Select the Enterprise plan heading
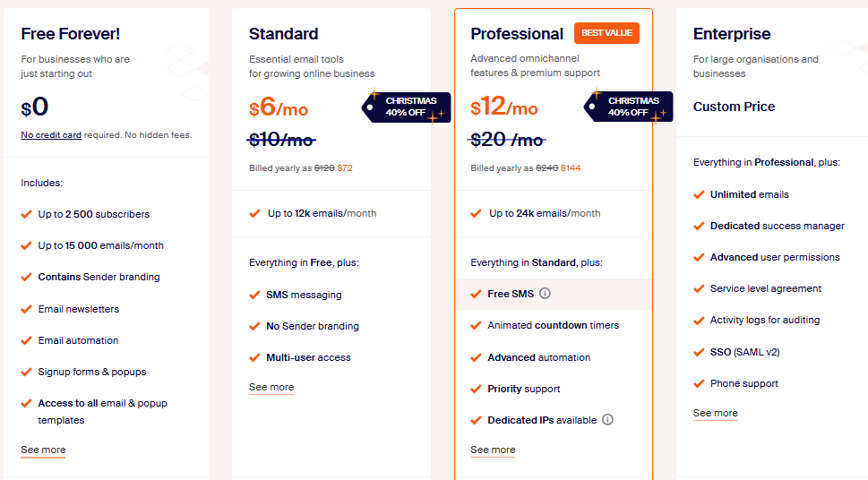Viewport: 868px width, 480px height. tap(730, 34)
